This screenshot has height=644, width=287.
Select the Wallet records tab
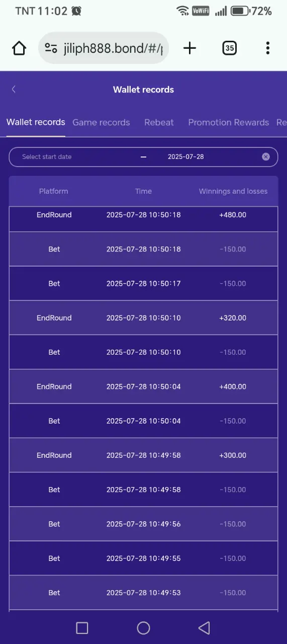tap(36, 122)
